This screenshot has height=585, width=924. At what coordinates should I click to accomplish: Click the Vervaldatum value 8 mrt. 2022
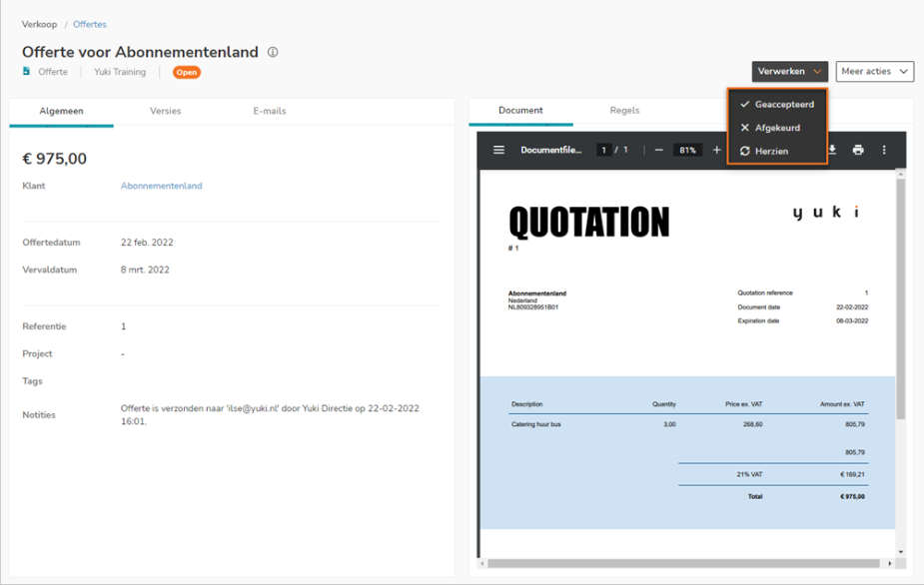pyautogui.click(x=145, y=270)
